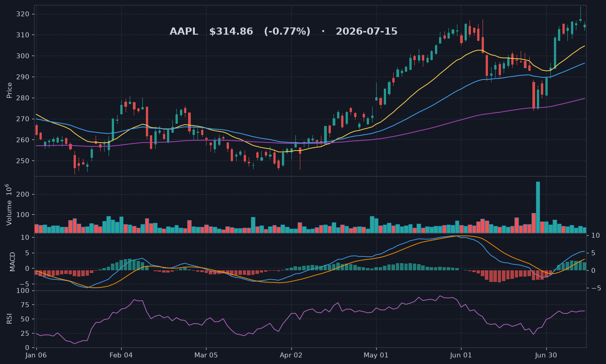Select the 5 tick on MACD right-hand axis

[x=593, y=253]
